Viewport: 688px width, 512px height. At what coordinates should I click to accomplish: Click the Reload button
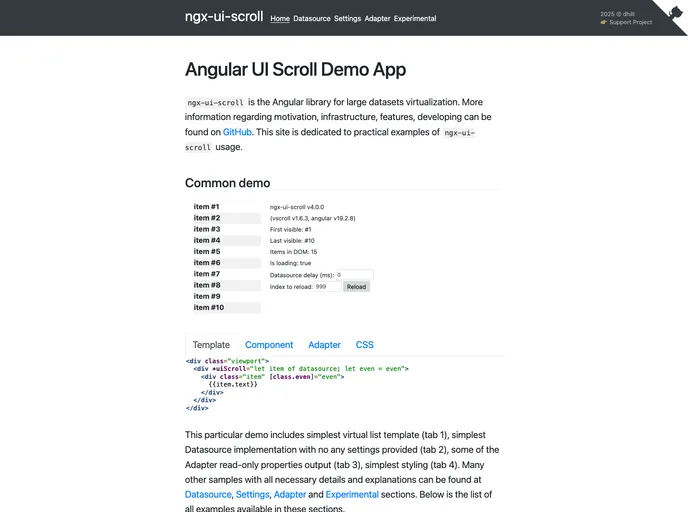pos(356,286)
